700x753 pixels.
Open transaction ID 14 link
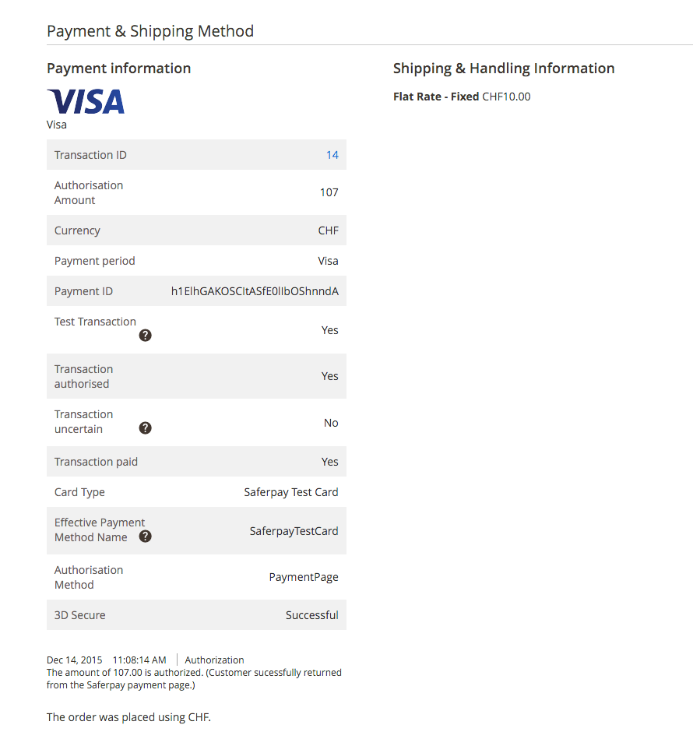[332, 155]
